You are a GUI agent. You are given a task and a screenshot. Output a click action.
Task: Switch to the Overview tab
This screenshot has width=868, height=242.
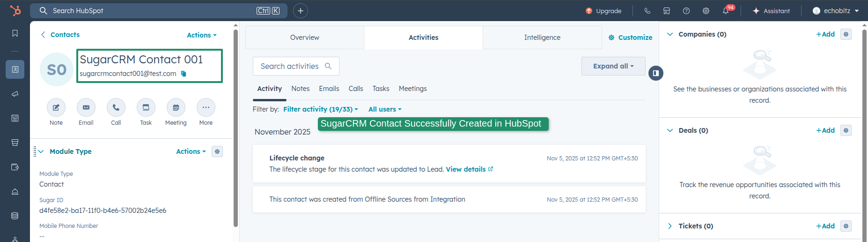coord(305,38)
